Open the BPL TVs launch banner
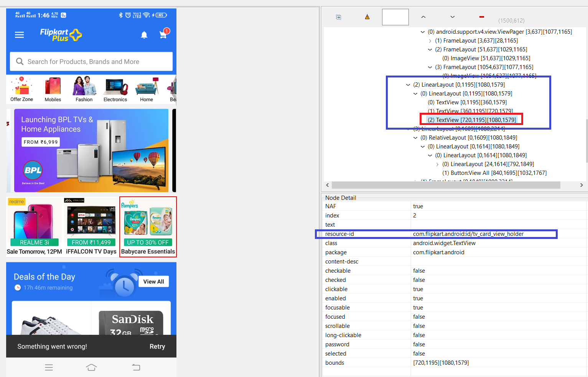 tap(91, 150)
